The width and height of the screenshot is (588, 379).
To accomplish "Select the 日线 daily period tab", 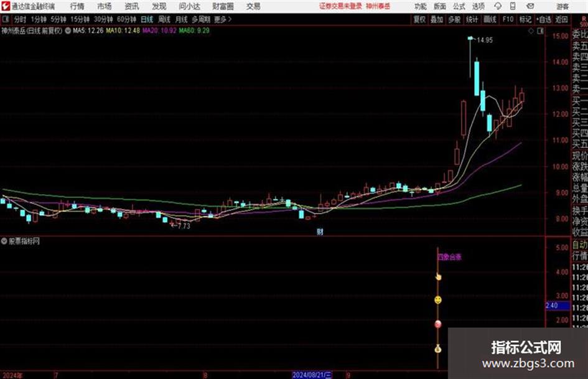I will 147,19.
